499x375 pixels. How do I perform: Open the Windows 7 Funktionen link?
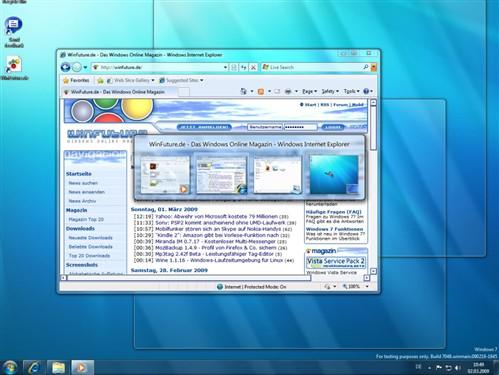tap(334, 229)
